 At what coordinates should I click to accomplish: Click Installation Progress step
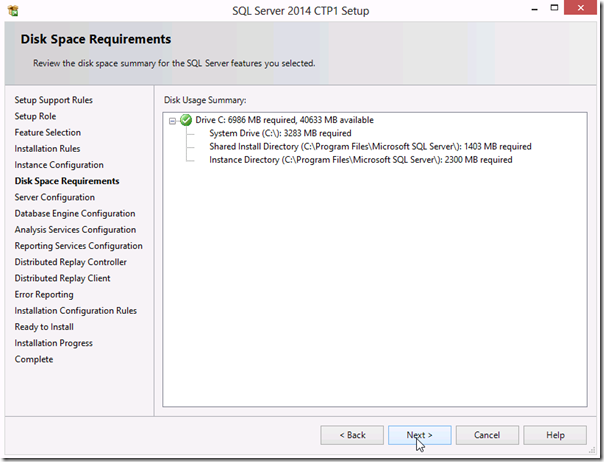pos(54,343)
